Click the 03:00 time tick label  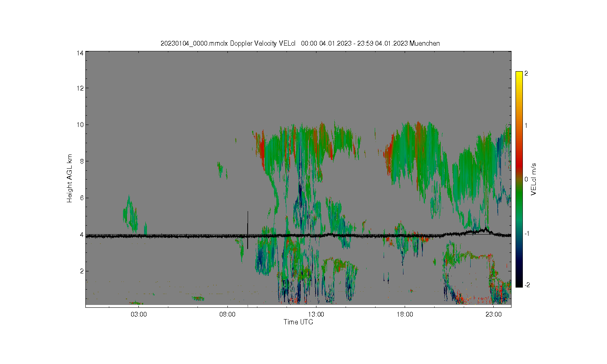(139, 315)
